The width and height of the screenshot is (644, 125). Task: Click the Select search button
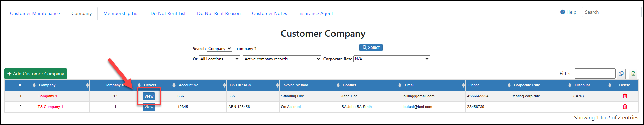pos(371,48)
